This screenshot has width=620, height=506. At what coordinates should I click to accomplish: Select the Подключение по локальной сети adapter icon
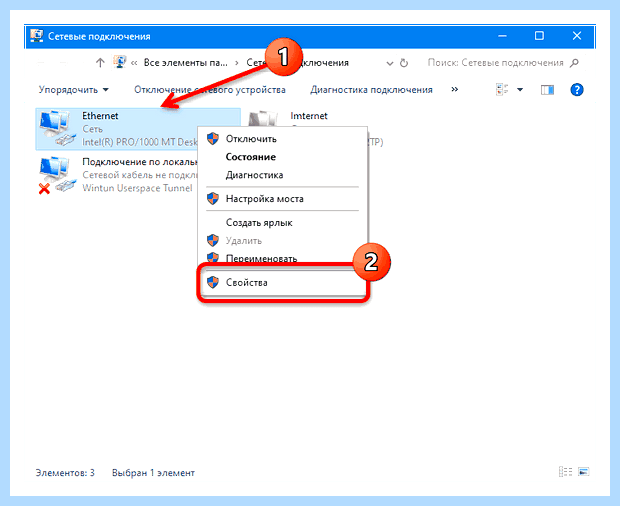(x=58, y=175)
